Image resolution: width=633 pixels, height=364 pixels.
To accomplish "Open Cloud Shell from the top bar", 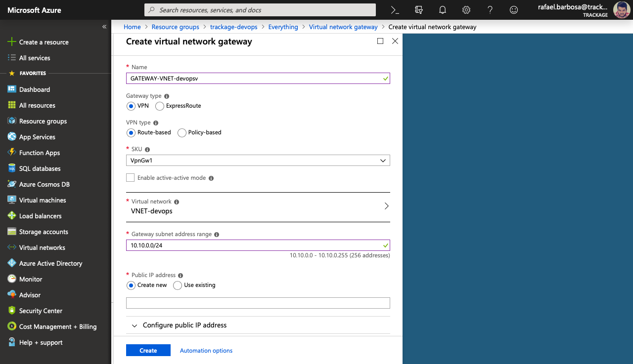I will 395,10.
